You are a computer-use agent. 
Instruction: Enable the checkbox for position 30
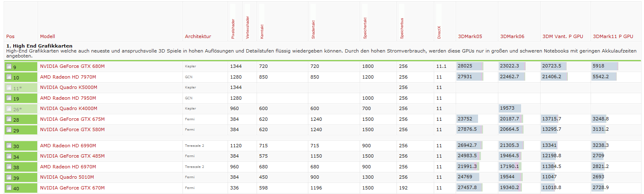[x=9, y=146]
